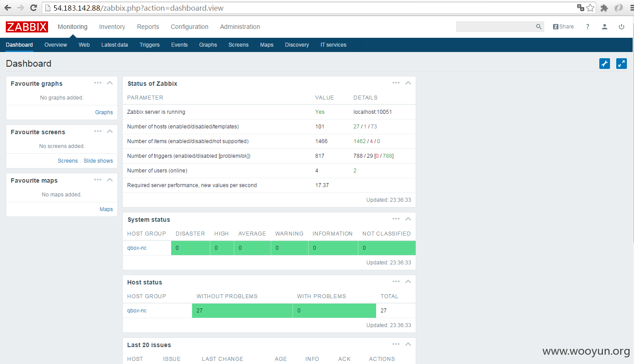
Task: Open the Configuration main menu
Action: pyautogui.click(x=189, y=27)
